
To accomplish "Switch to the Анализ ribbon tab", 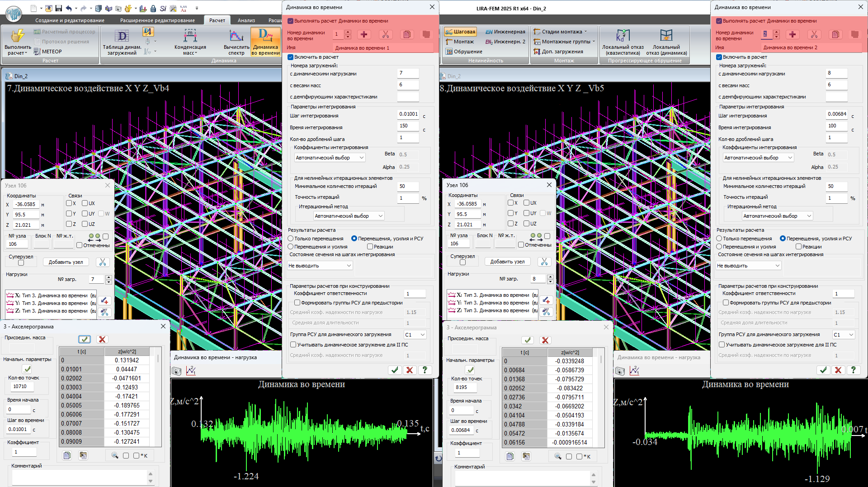I will pyautogui.click(x=246, y=20).
